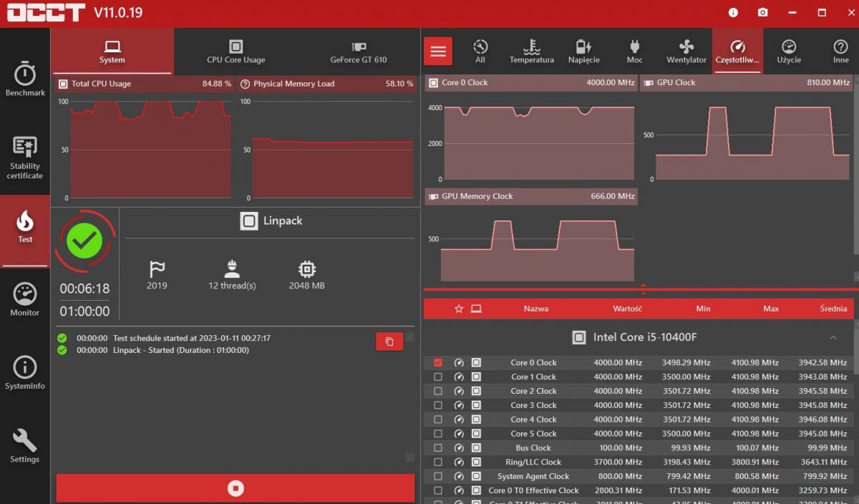This screenshot has height=504, width=859.
Task: Stop the running test
Action: click(x=236, y=488)
